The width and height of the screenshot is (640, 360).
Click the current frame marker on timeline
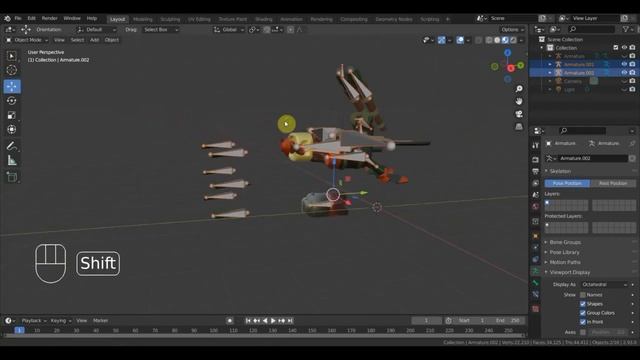19,330
